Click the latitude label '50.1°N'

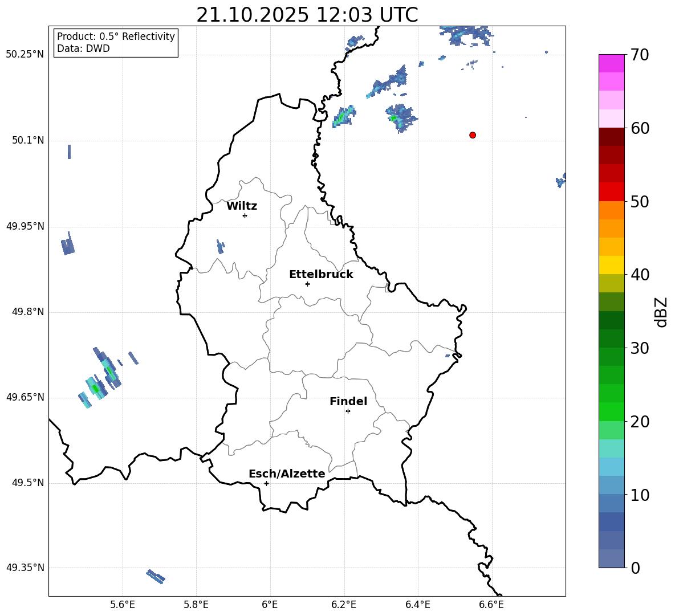(x=28, y=140)
